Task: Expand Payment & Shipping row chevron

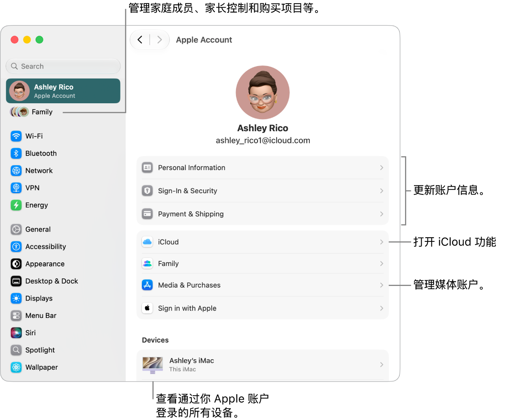Action: 382,214
